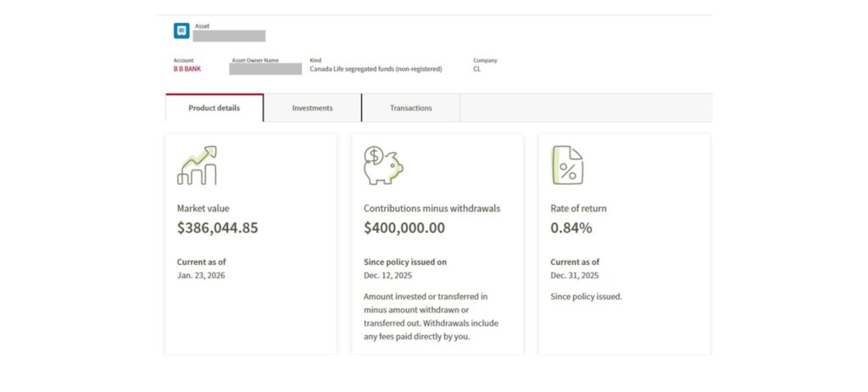Click the Dec. 12, 2025 policy issued date
868x392 pixels.
(388, 276)
